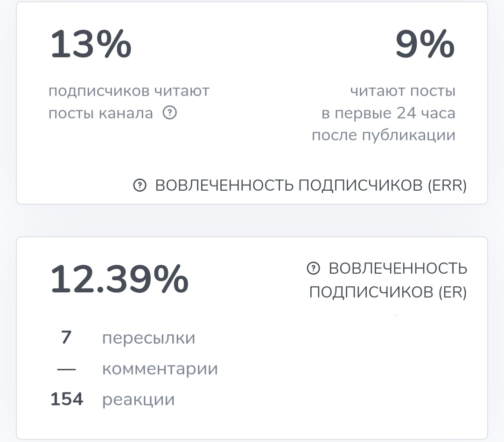
Task: Open the "ВОВЛЕЧЕННОСТЬ ПОДПИСЧИКОВ (ERR)" label
Action: click(310, 185)
